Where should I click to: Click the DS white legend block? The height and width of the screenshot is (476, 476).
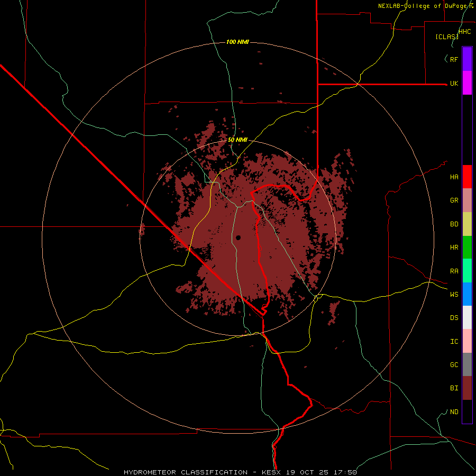tap(467, 317)
